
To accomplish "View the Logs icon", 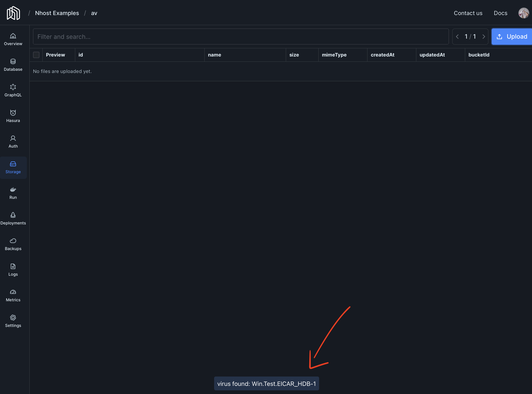I will (13, 266).
